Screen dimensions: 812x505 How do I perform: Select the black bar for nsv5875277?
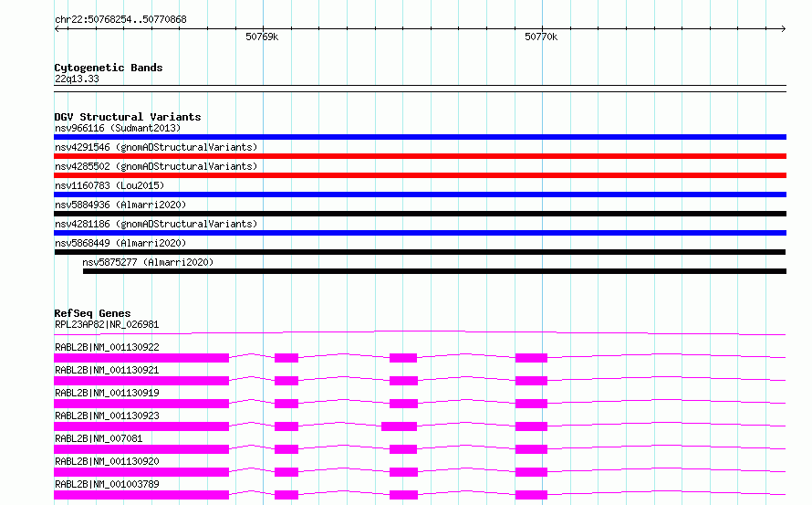434,272
